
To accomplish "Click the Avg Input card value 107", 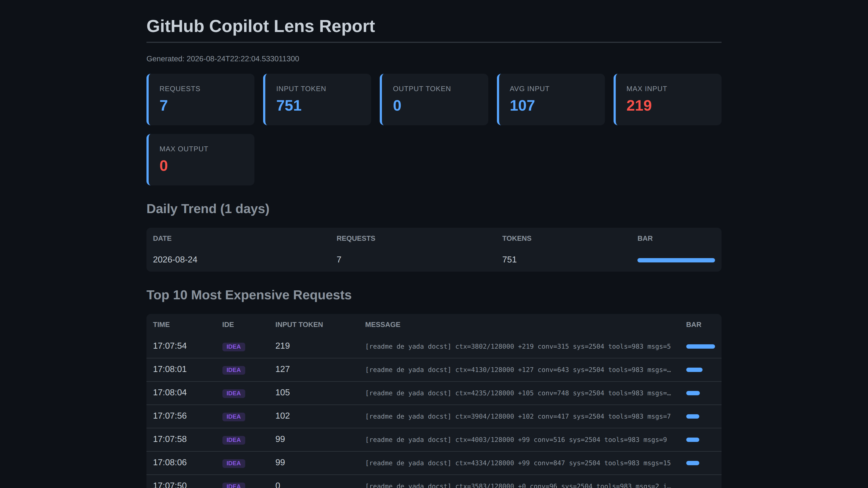I will click(x=522, y=106).
